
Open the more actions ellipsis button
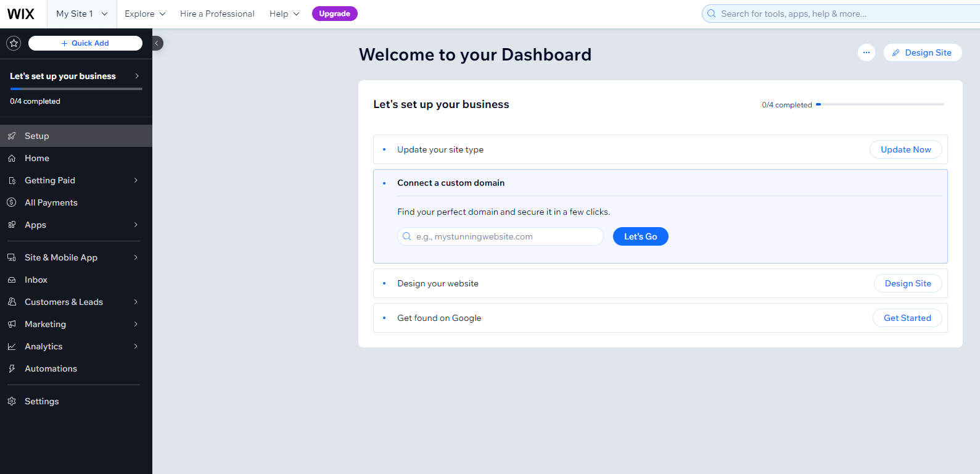click(867, 52)
